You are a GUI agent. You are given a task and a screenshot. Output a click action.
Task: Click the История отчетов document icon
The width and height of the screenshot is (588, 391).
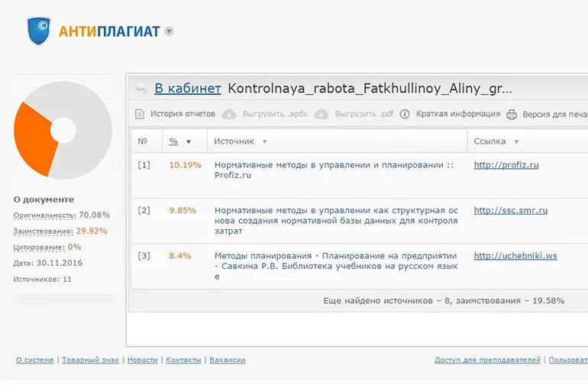pyautogui.click(x=140, y=114)
